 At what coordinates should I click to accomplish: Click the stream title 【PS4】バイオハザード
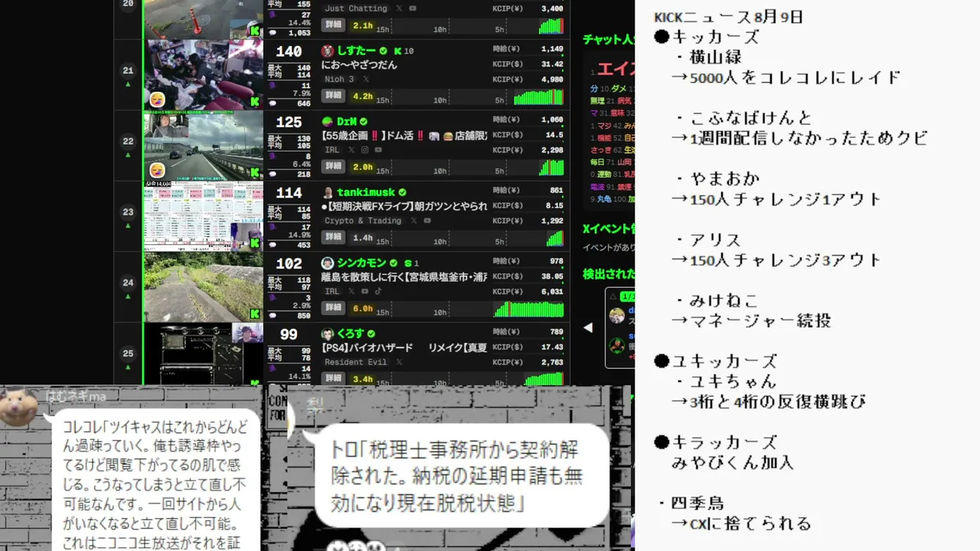point(404,348)
